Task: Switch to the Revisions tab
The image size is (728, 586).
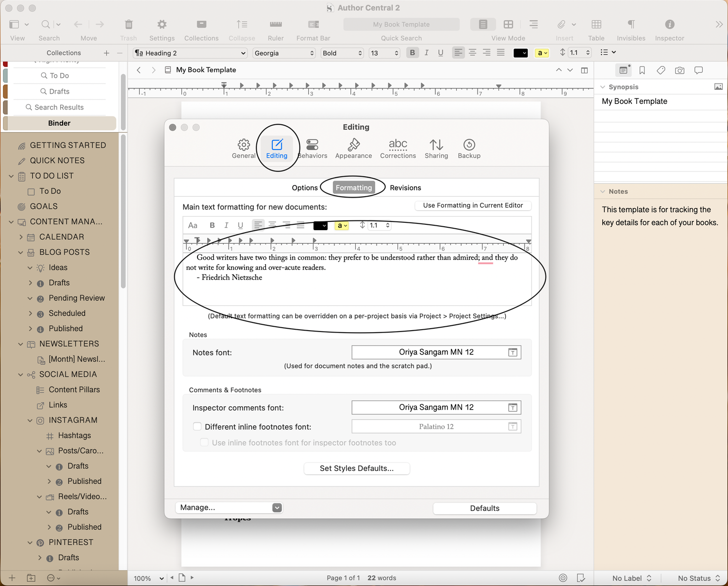Action: [x=405, y=187]
